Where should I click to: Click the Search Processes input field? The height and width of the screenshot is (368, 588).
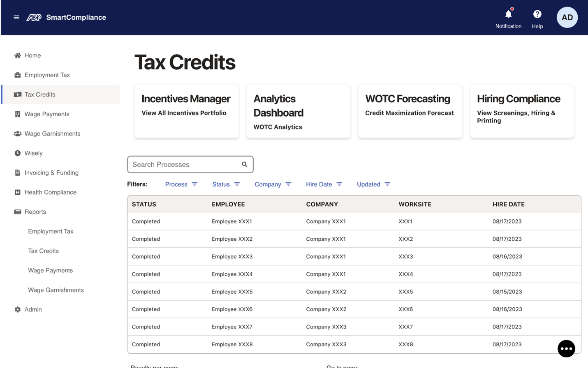coord(185,164)
